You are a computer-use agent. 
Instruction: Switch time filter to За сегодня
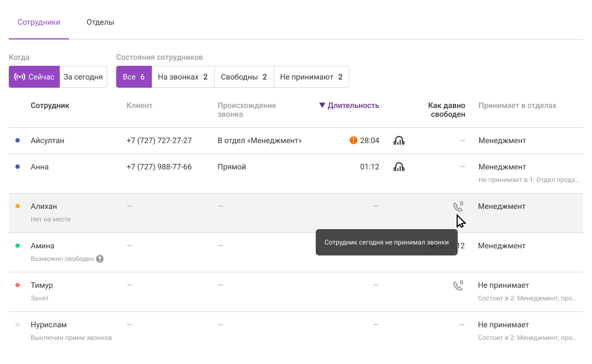[83, 77]
